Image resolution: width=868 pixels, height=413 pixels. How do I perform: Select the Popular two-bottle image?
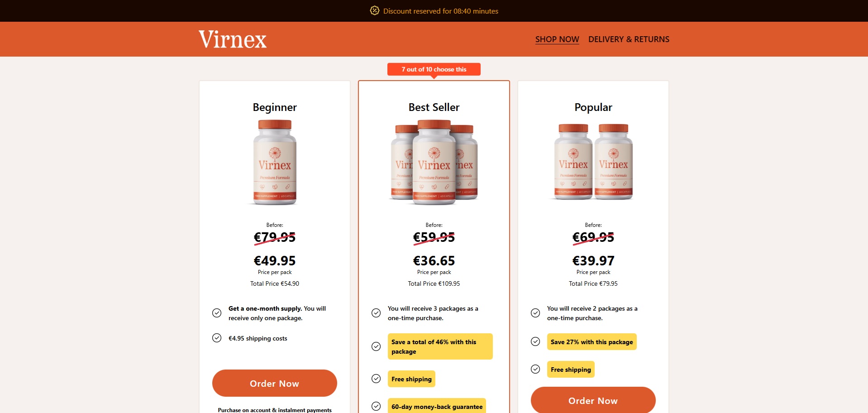point(593,162)
